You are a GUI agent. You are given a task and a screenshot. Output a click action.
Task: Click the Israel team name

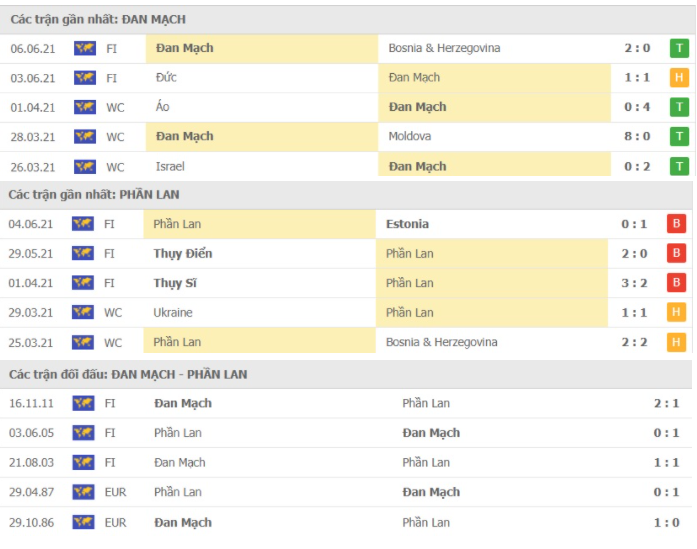click(170, 166)
